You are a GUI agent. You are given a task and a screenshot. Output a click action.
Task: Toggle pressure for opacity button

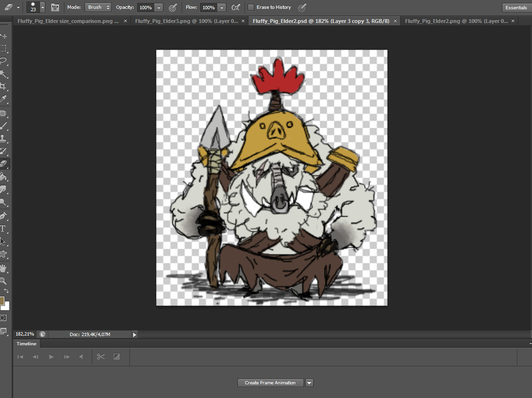[173, 7]
